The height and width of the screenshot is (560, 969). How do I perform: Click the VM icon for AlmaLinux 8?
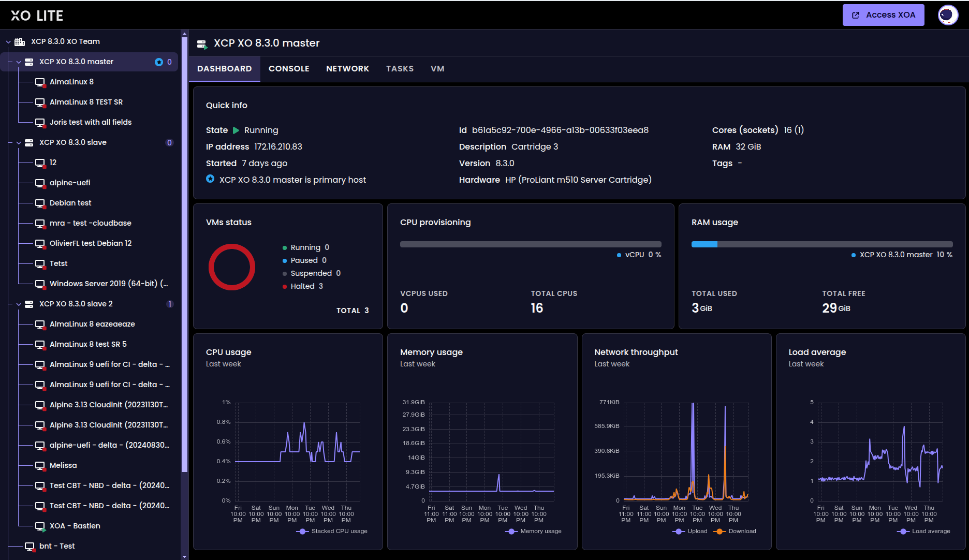(40, 82)
